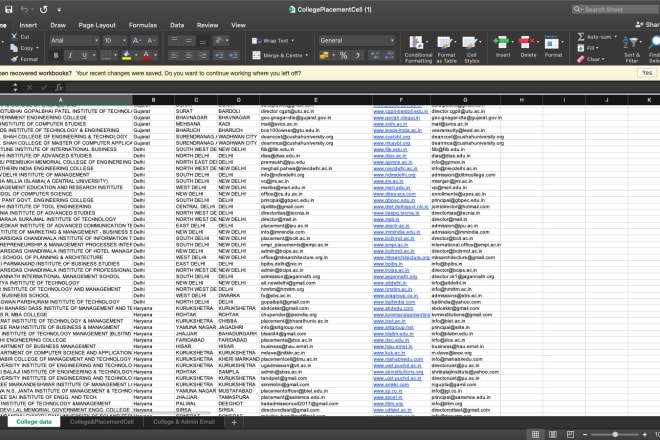Image resolution: width=660 pixels, height=440 pixels.
Task: Click the zoom slider handle
Action: 615,434
